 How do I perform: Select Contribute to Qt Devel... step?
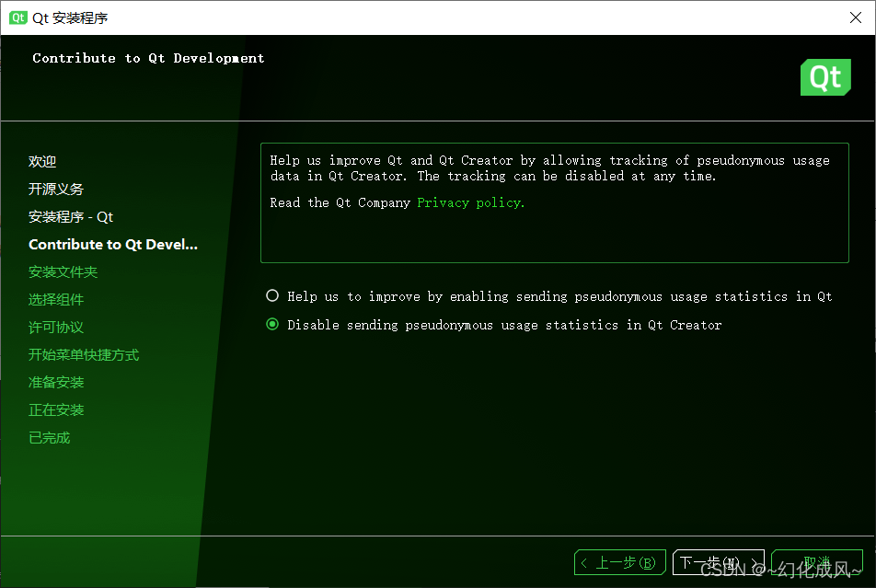pos(113,244)
